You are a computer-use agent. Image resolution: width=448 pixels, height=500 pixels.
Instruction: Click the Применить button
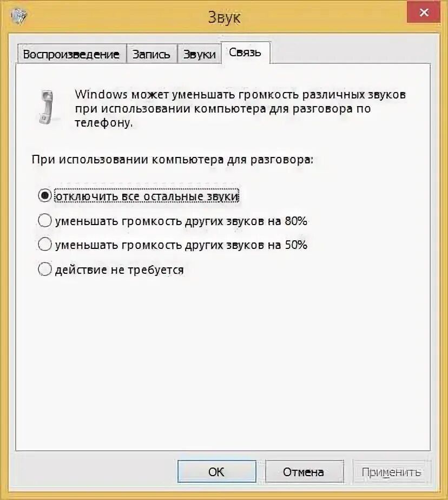(x=392, y=471)
